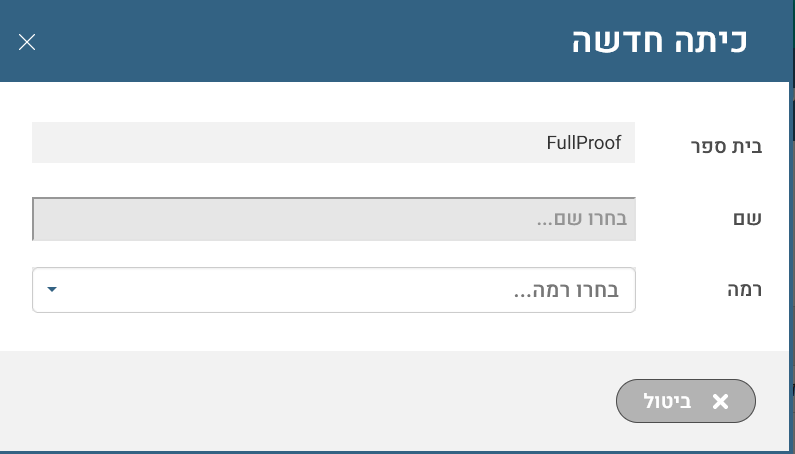This screenshot has width=795, height=454.
Task: Close the new class dialog with the X
Action: [27, 42]
